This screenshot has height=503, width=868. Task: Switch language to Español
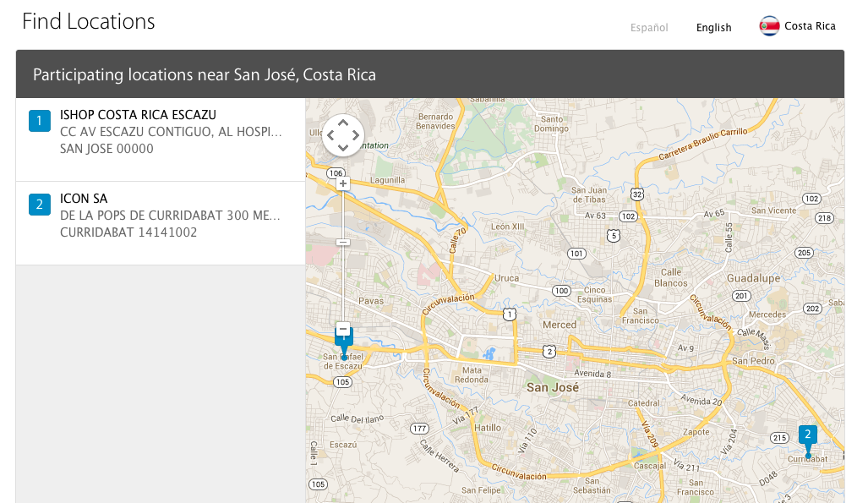tap(649, 28)
